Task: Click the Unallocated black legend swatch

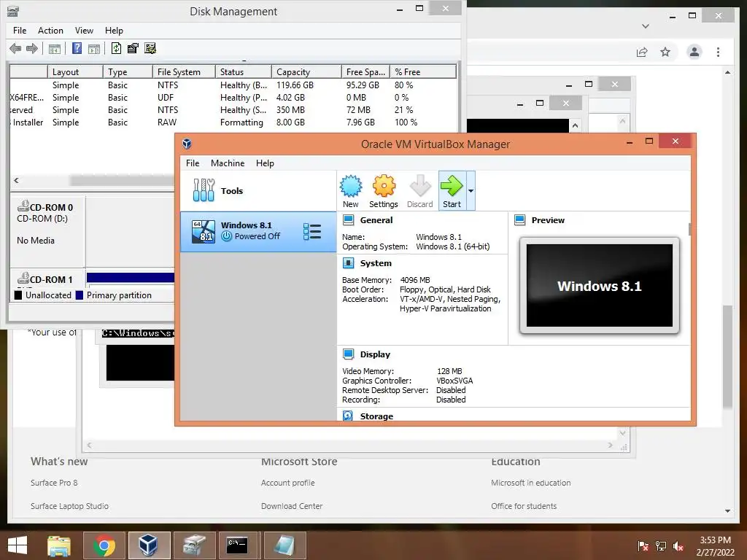Action: point(18,295)
